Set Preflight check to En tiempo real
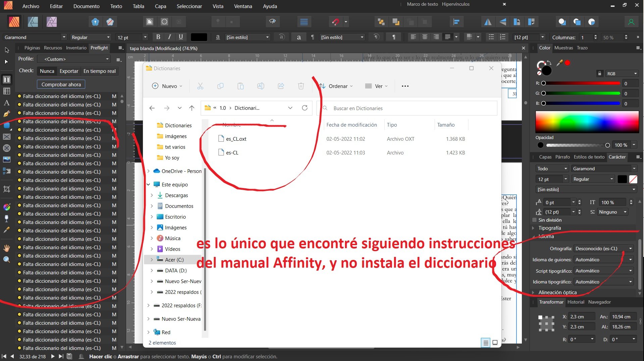The height and width of the screenshot is (361, 644). point(99,71)
